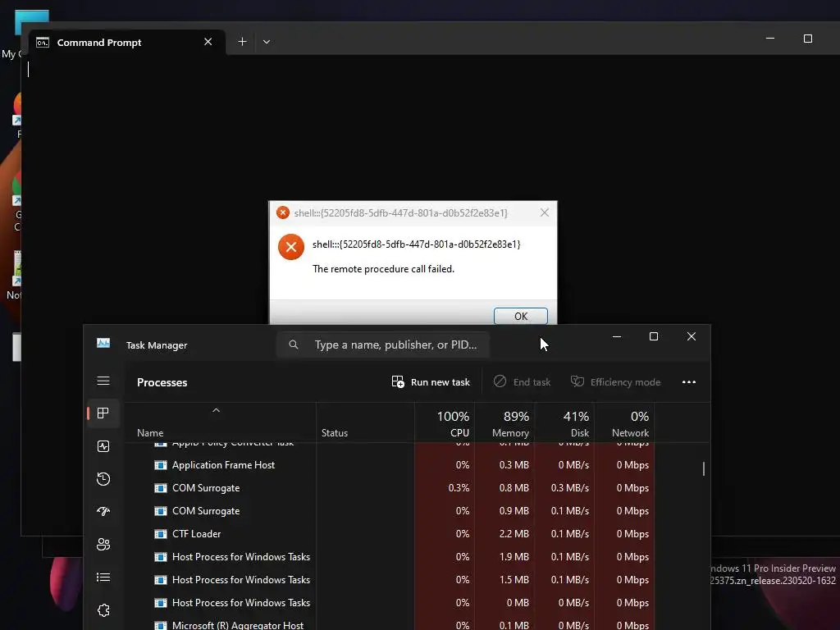Image resolution: width=840 pixels, height=630 pixels.
Task: Click the sort direction chevron above Name
Action: click(216, 411)
